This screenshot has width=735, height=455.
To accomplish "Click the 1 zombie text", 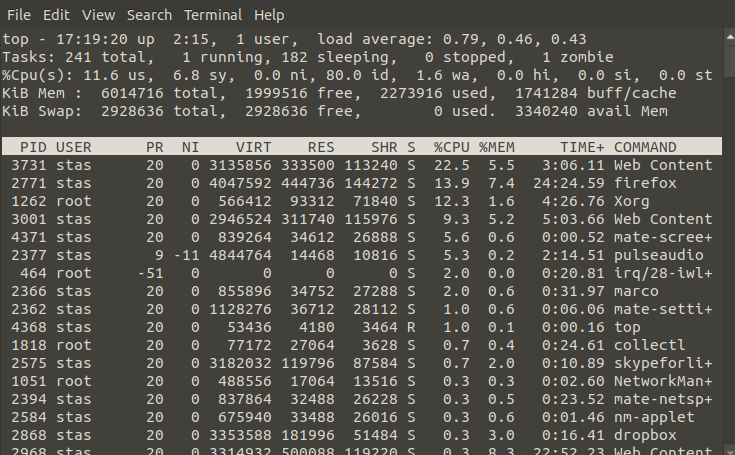I will tap(578, 57).
